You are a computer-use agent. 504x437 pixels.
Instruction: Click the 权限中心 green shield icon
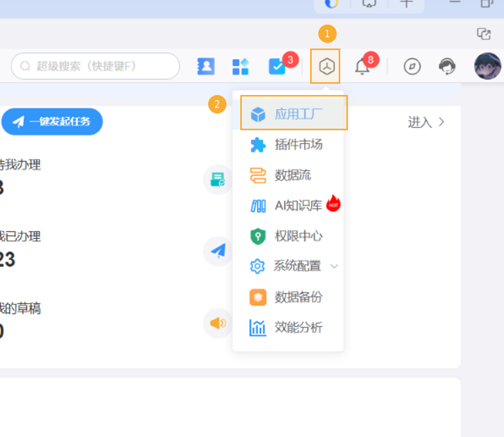[258, 236]
